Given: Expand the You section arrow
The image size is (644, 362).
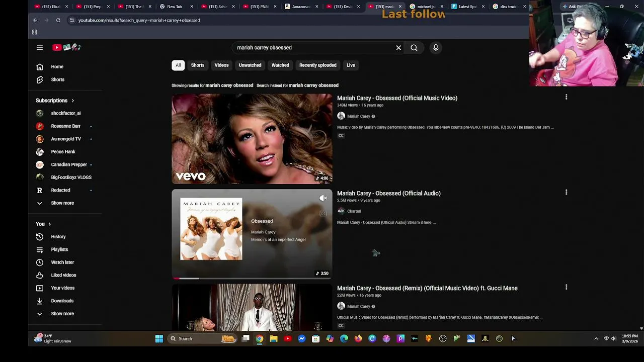Looking at the screenshot, I should click(x=49, y=224).
